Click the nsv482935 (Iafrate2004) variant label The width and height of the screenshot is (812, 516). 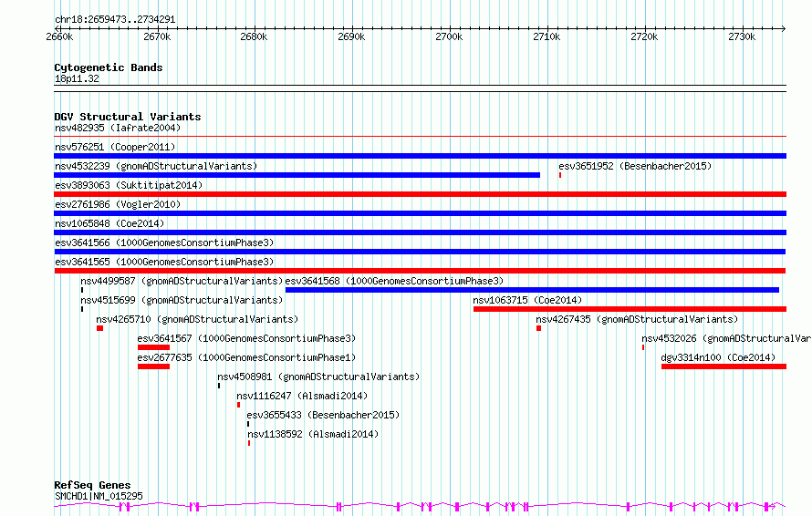click(x=118, y=128)
